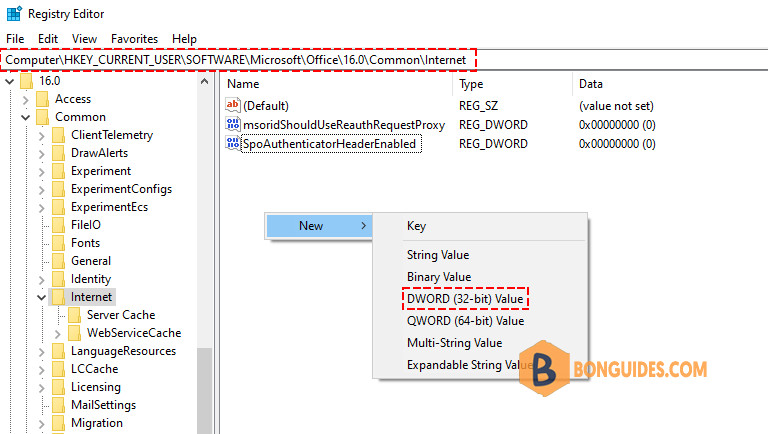Image resolution: width=768 pixels, height=434 pixels.
Task: Select the Fonts key label
Action: tap(85, 243)
